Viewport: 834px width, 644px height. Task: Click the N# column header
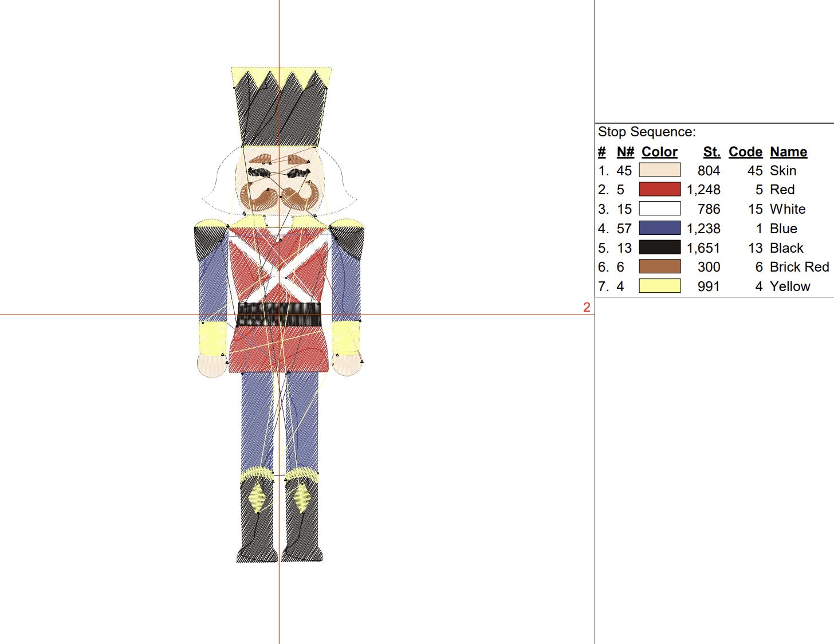click(x=625, y=152)
